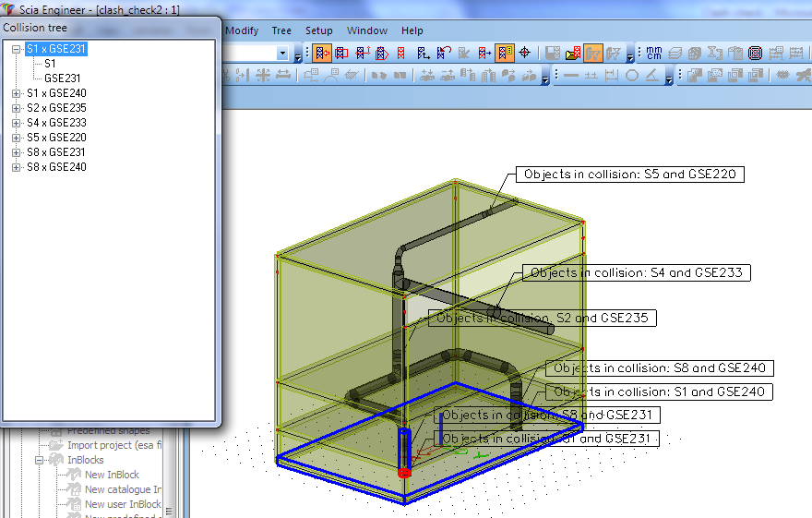Screen dimensions: 812x518
Task: Choose the select-by-polygon tool icon
Action: pyautogui.click(x=382, y=53)
